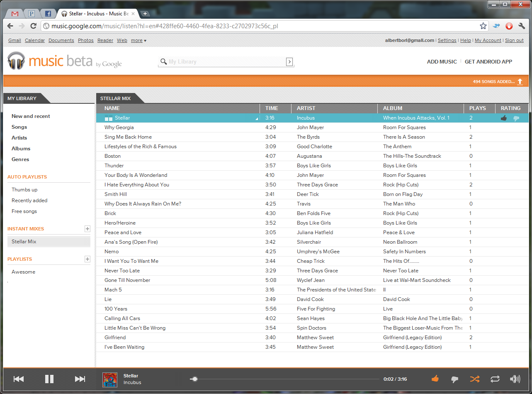Reload the page
Image resolution: width=532 pixels, height=394 pixels.
coord(34,26)
